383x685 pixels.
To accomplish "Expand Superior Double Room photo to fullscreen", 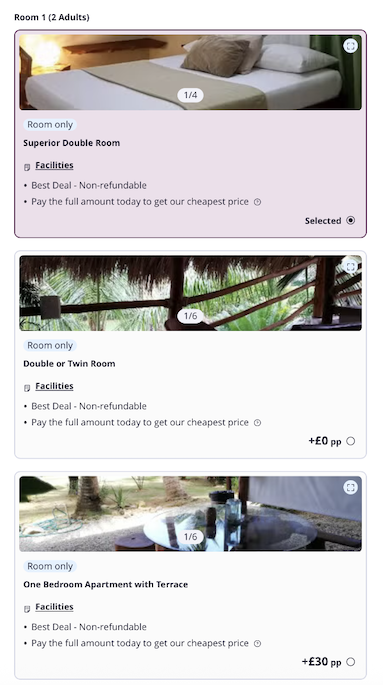I will (350, 46).
